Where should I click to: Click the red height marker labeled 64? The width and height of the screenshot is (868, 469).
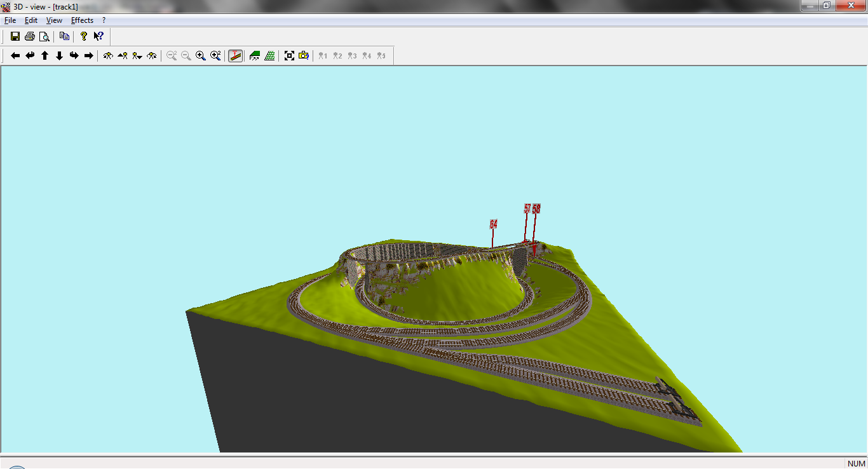493,224
